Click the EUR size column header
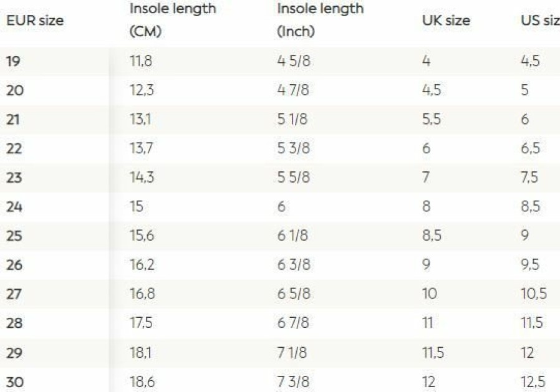Image resolution: width=560 pixels, height=392 pixels. (35, 21)
